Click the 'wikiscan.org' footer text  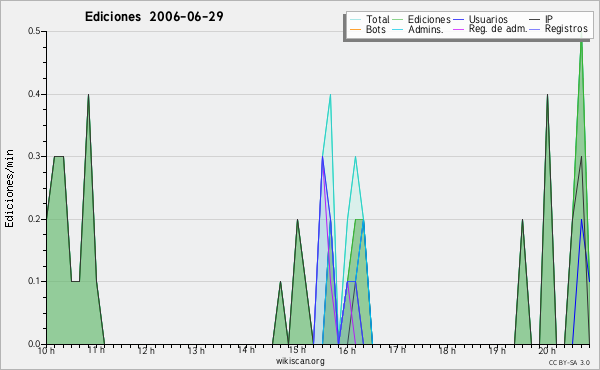pyautogui.click(x=300, y=361)
